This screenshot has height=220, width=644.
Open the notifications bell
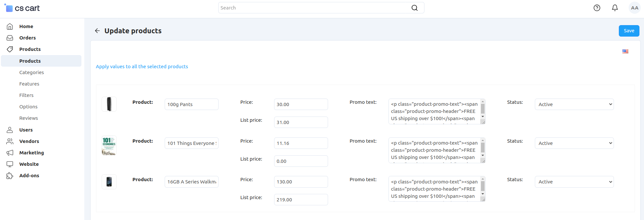615,8
